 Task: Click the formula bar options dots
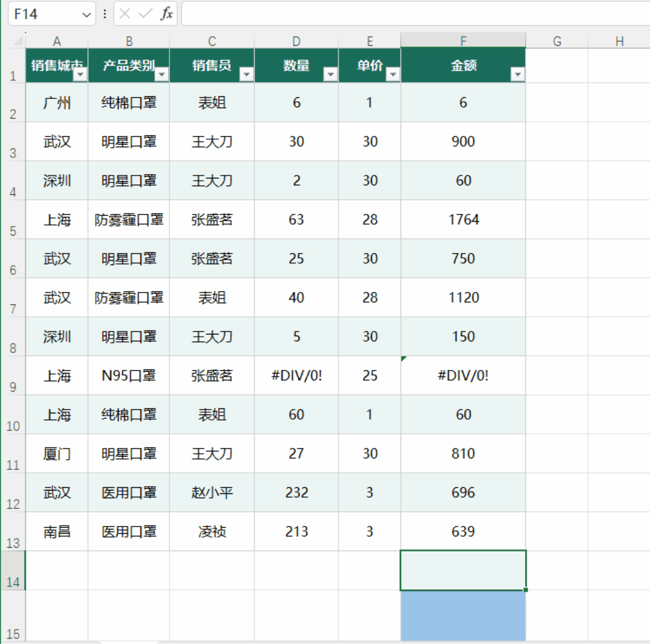pyautogui.click(x=105, y=14)
